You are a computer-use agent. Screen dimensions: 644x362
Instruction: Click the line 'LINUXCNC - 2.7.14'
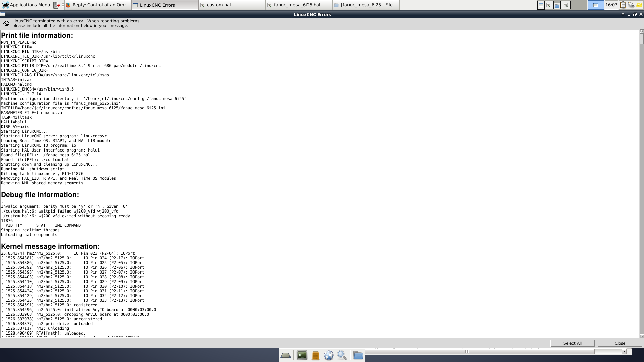pyautogui.click(x=21, y=94)
